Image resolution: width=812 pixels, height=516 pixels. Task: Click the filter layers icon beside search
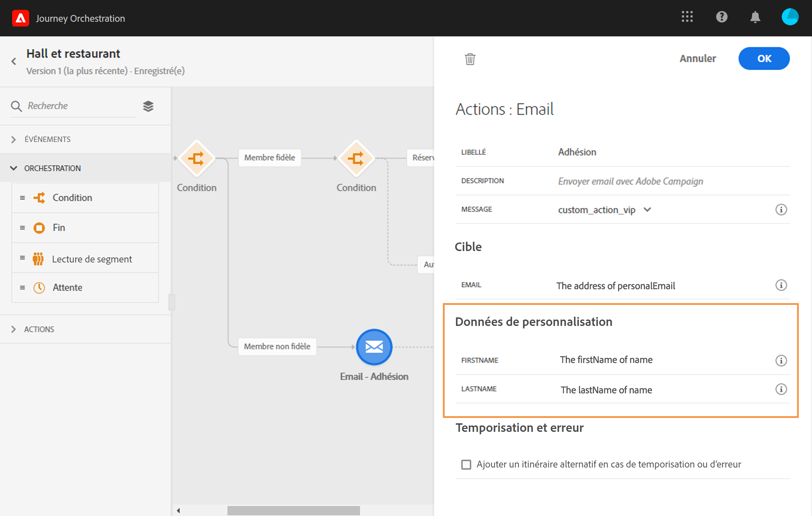click(x=148, y=106)
